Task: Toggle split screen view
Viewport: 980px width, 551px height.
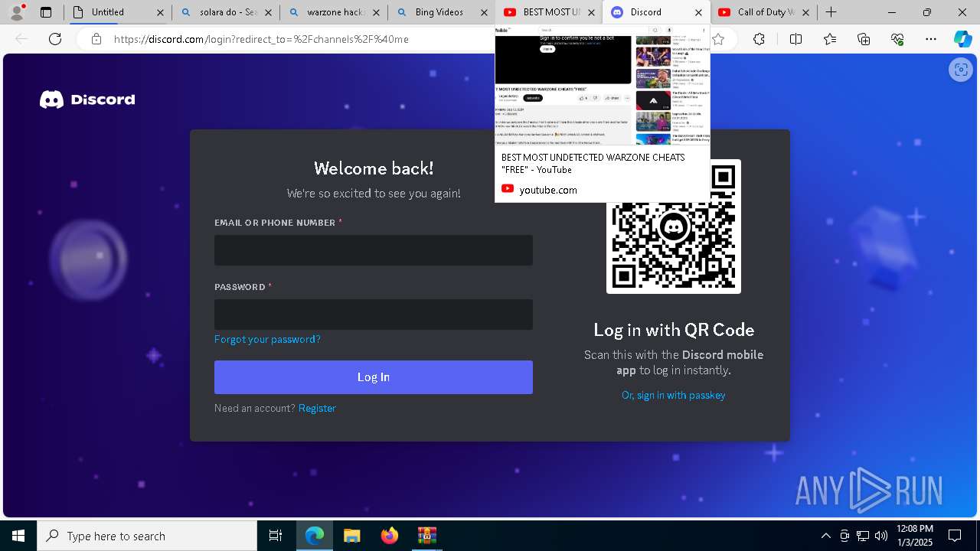Action: tap(795, 39)
